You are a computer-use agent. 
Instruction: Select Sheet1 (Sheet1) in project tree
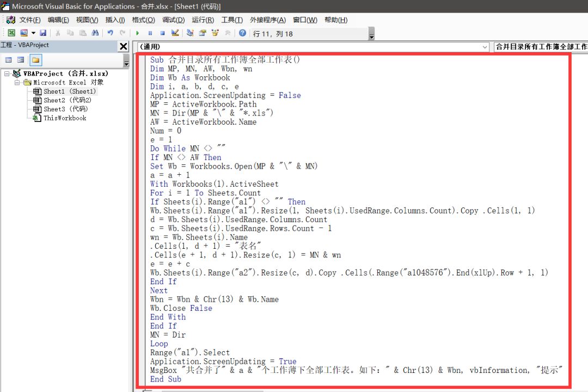[x=69, y=91]
